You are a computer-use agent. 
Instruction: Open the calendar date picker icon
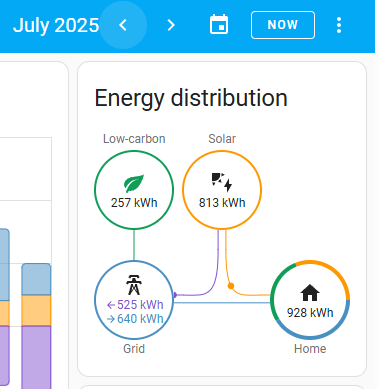tap(219, 25)
